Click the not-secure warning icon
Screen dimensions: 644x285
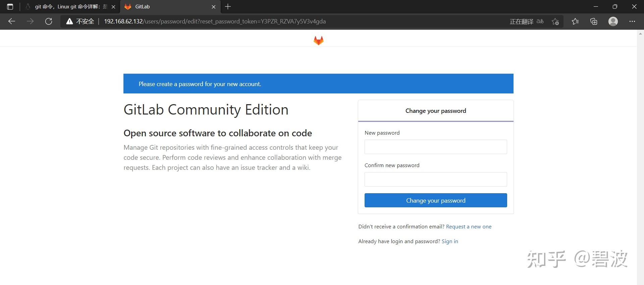(x=69, y=21)
